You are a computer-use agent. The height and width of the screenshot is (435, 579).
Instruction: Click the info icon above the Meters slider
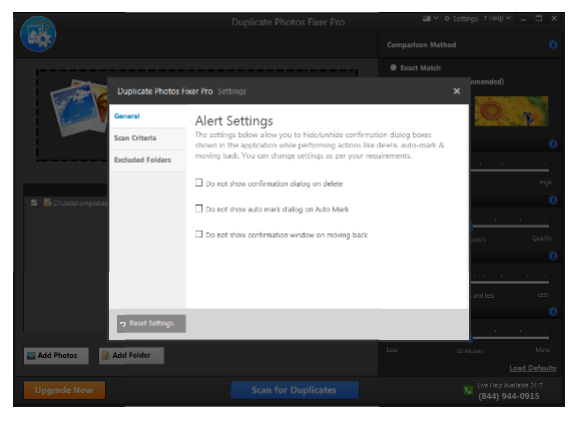553,312
